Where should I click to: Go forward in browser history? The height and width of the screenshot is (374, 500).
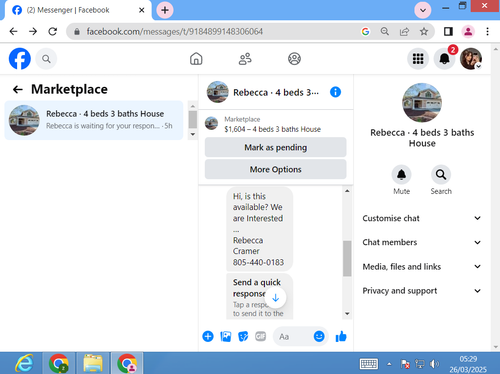point(33,32)
